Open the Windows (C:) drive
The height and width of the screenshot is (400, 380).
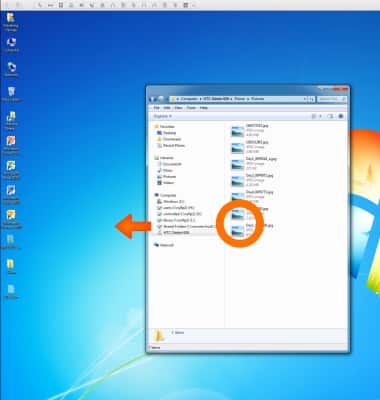point(171,202)
